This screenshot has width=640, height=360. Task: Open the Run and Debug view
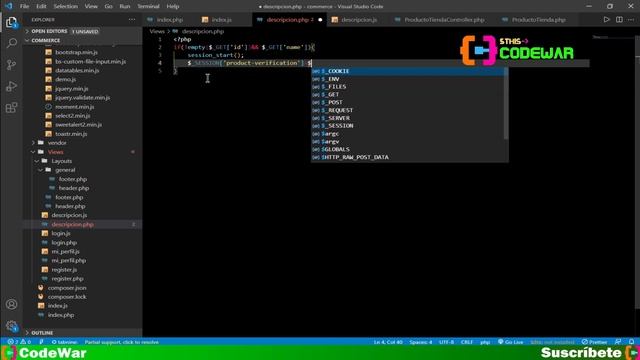coord(11,86)
